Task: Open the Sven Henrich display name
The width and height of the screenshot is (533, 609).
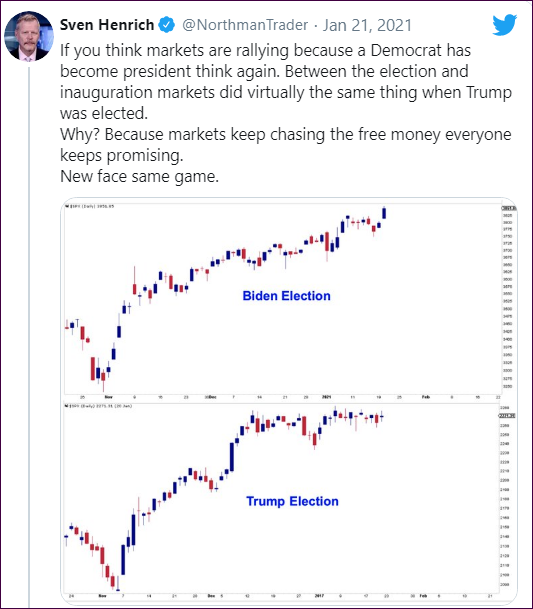Action: [107, 25]
